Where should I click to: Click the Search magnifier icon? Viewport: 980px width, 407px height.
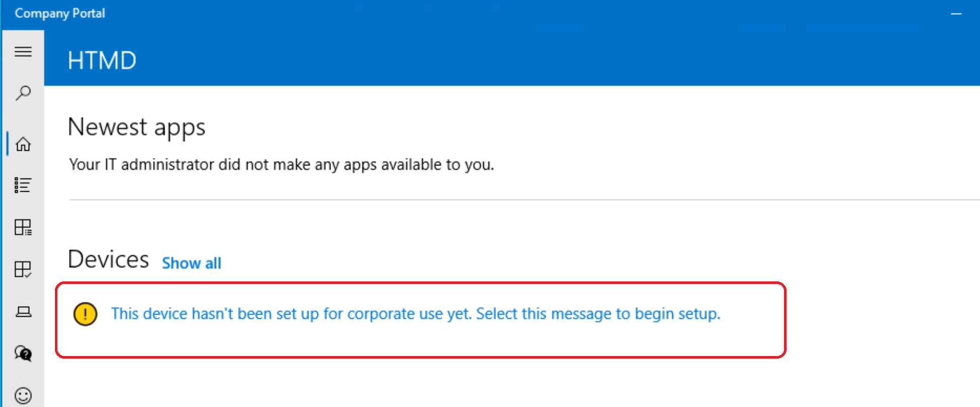23,93
